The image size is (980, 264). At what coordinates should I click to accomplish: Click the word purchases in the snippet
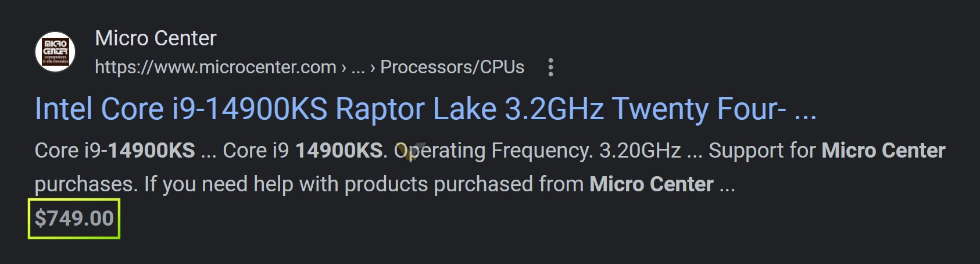(85, 185)
